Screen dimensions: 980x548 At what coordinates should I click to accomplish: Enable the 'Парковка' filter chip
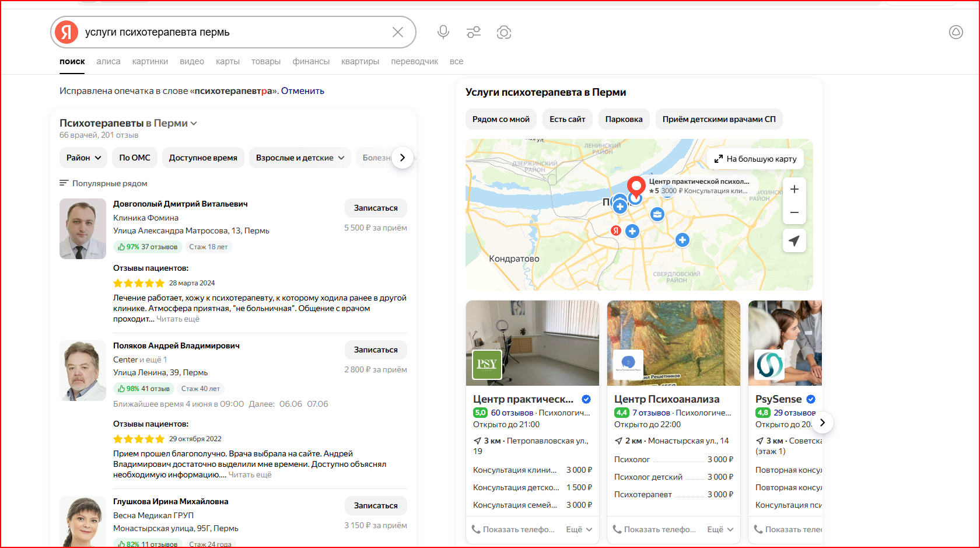pos(624,119)
